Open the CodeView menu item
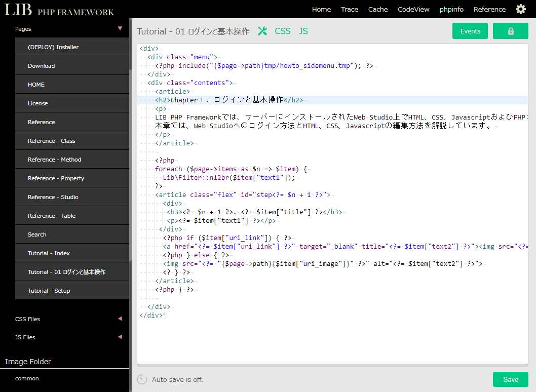 413,9
